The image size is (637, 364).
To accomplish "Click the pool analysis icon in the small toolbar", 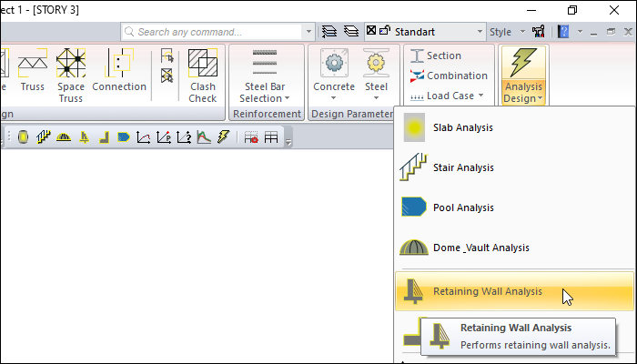I will point(124,137).
